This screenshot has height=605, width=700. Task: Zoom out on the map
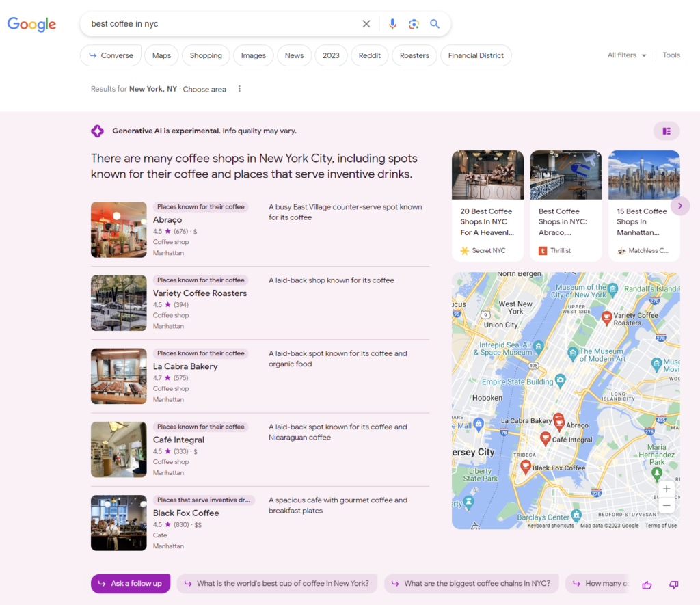(x=667, y=505)
